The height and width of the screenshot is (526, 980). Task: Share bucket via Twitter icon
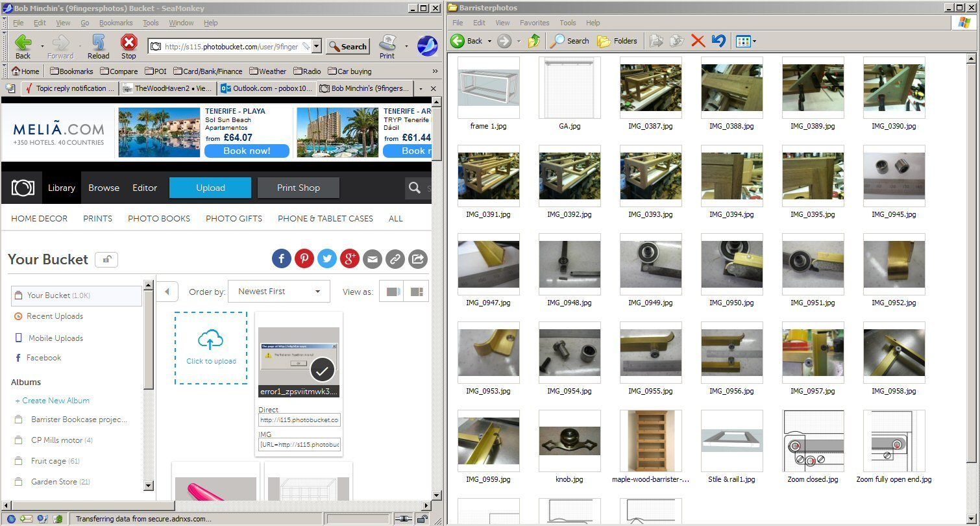[x=327, y=258]
